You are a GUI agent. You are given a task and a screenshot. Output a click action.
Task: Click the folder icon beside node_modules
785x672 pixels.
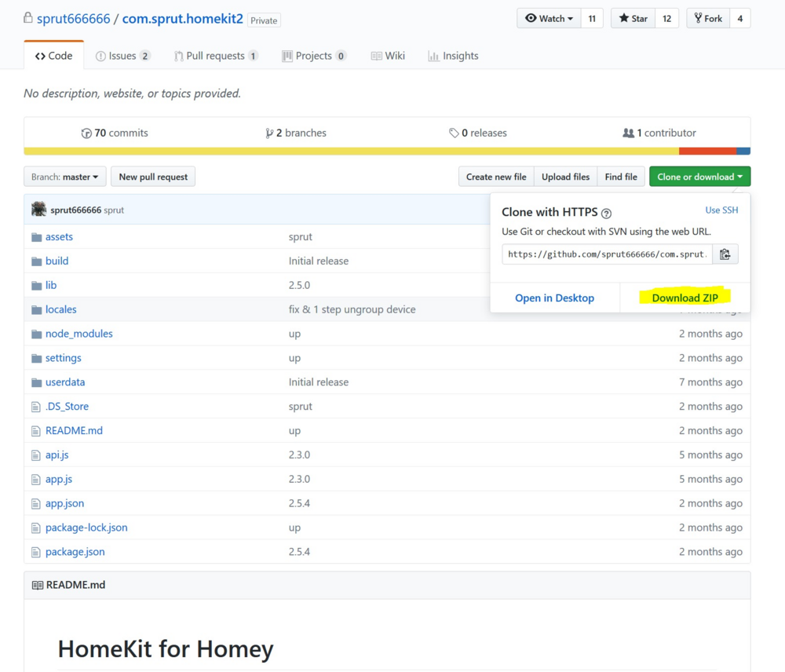[x=36, y=334]
